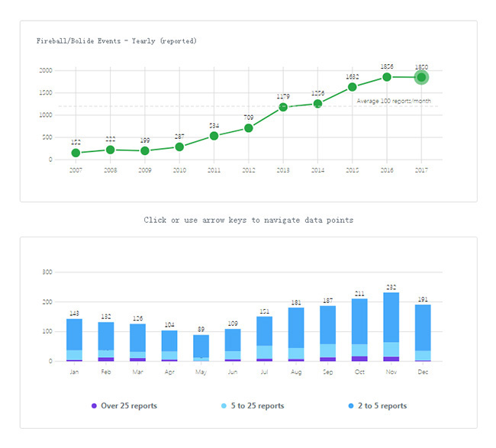Viewport: 496px width, 448px height.
Task: Select the 2012 data point labeled 709
Action: click(x=248, y=128)
